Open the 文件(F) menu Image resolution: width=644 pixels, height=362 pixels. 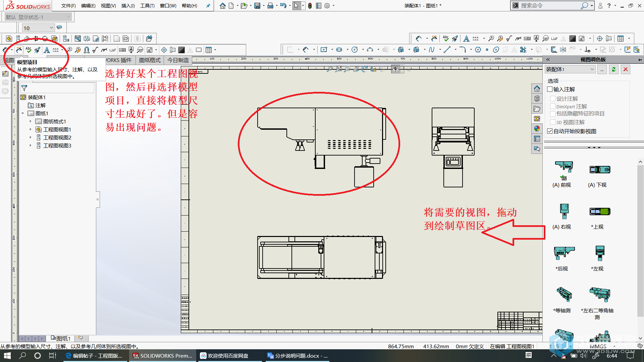(68, 6)
